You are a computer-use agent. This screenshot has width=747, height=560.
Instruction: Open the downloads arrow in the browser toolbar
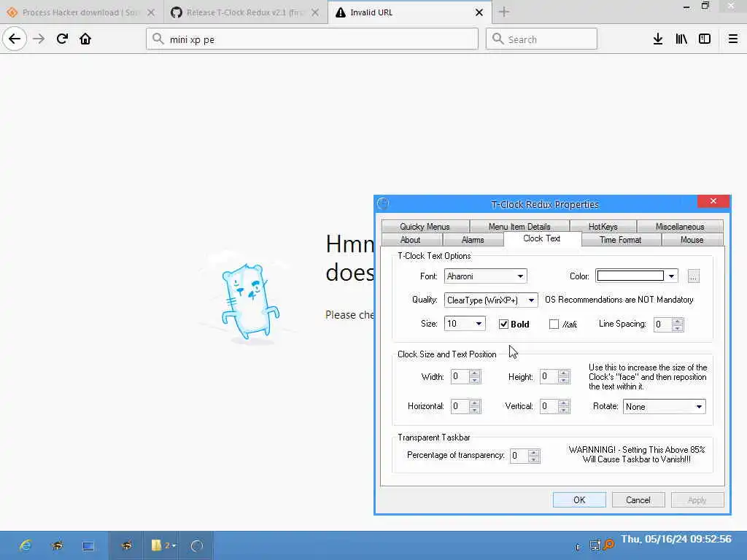tap(658, 39)
